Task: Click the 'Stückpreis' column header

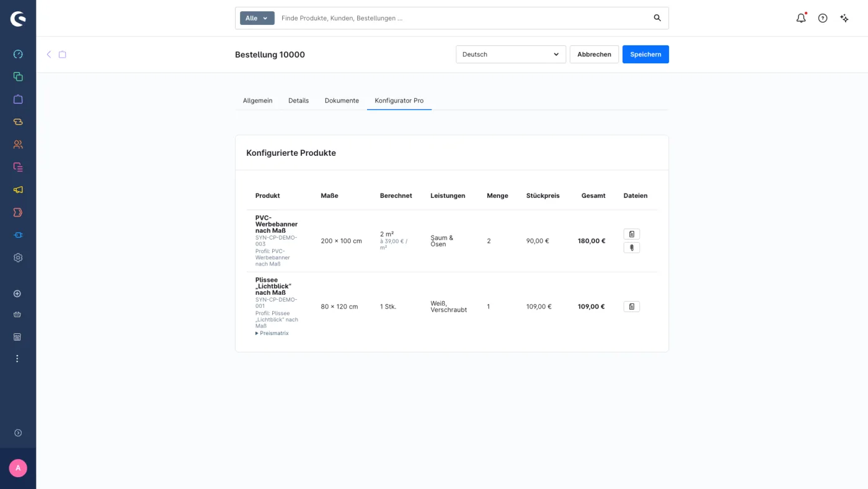Action: pyautogui.click(x=542, y=195)
